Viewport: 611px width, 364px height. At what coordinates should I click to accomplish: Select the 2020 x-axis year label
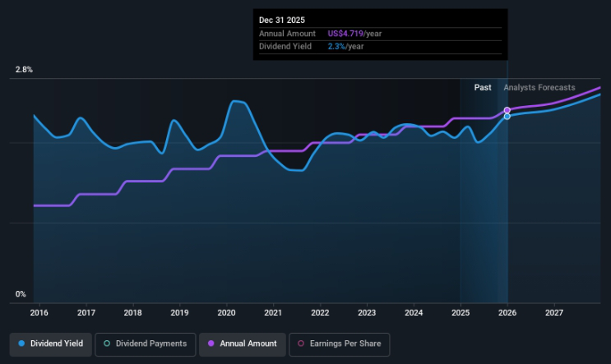click(x=227, y=313)
